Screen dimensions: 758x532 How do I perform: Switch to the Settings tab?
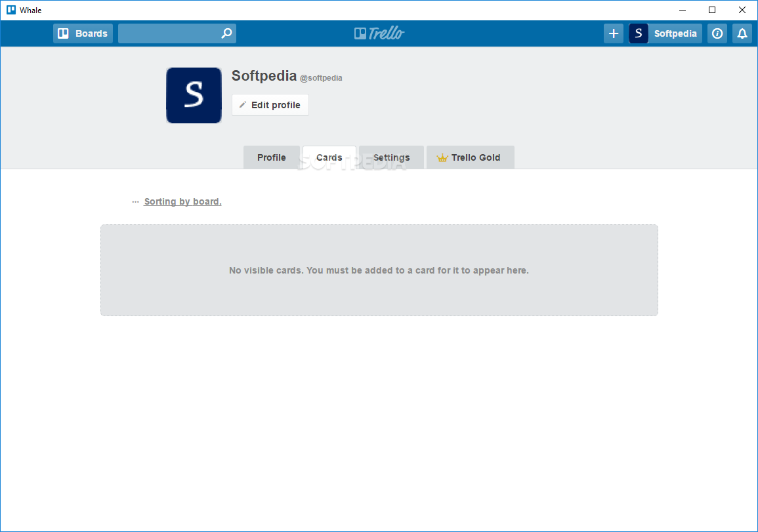pos(391,157)
